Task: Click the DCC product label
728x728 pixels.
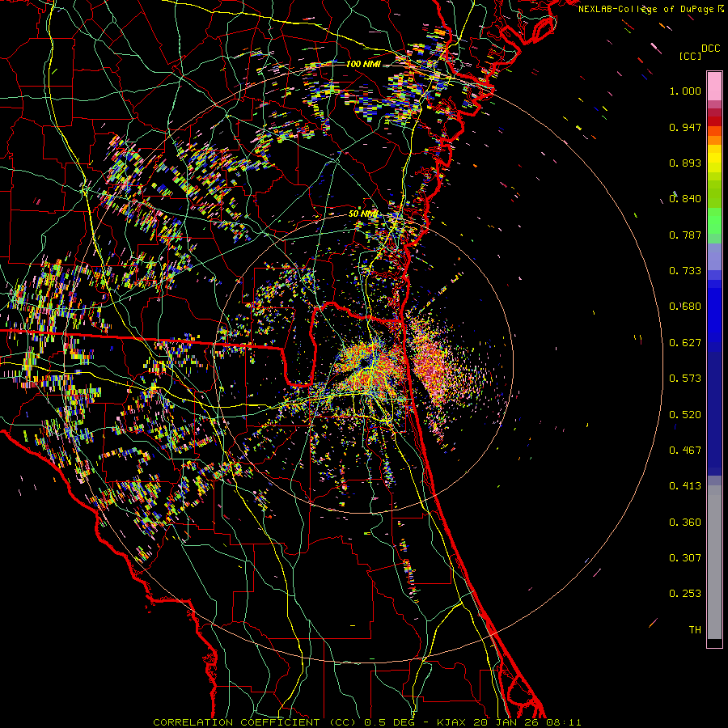Action: pos(710,49)
